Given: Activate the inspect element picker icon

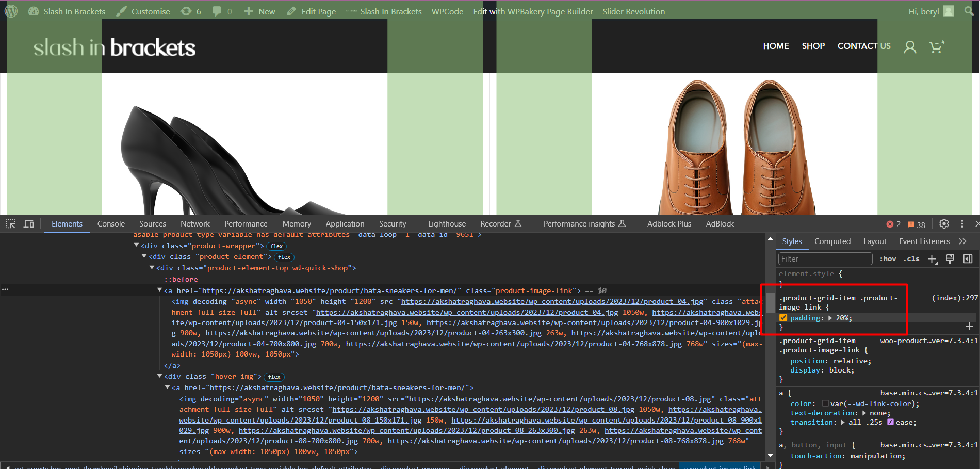Looking at the screenshot, I should pyautogui.click(x=11, y=224).
